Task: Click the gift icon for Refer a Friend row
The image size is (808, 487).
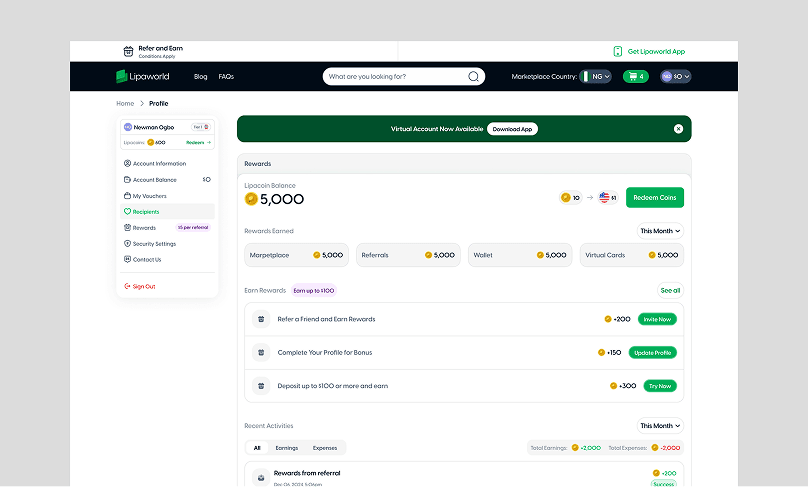Action: 261,319
